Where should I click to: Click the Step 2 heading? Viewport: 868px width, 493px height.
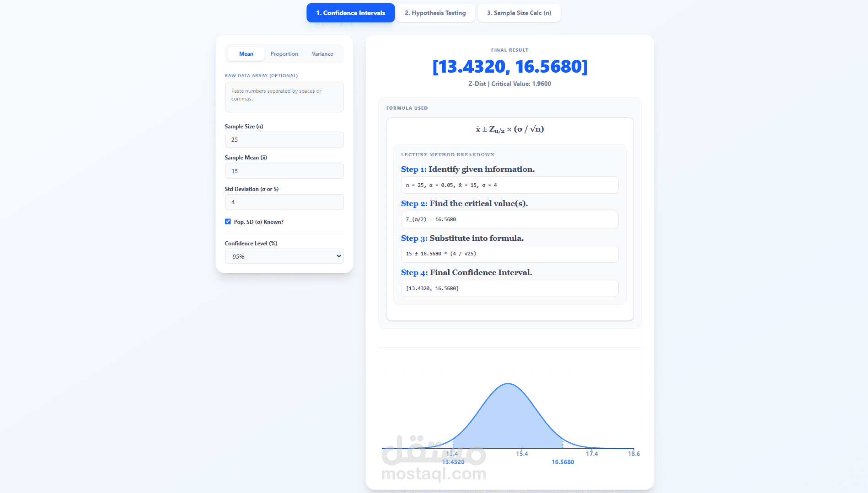465,203
